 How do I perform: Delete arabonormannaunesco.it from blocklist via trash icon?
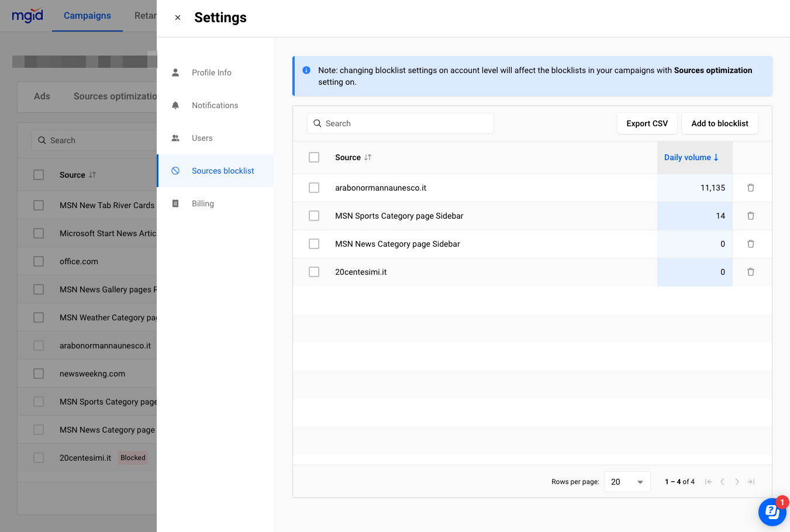[x=751, y=188]
